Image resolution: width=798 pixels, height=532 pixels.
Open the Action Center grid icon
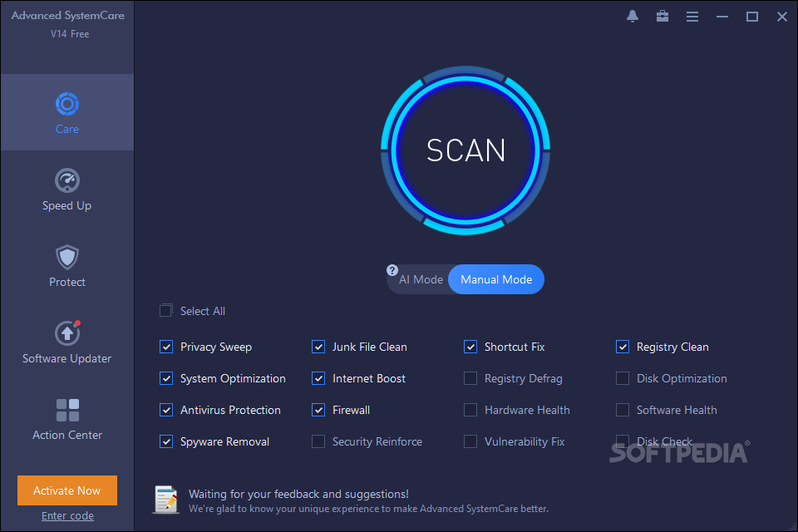point(67,411)
